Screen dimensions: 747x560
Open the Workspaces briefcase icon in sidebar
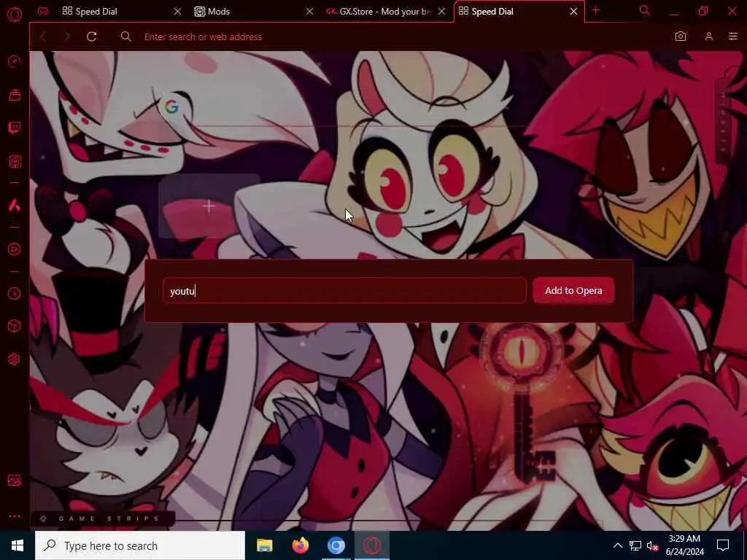click(15, 95)
